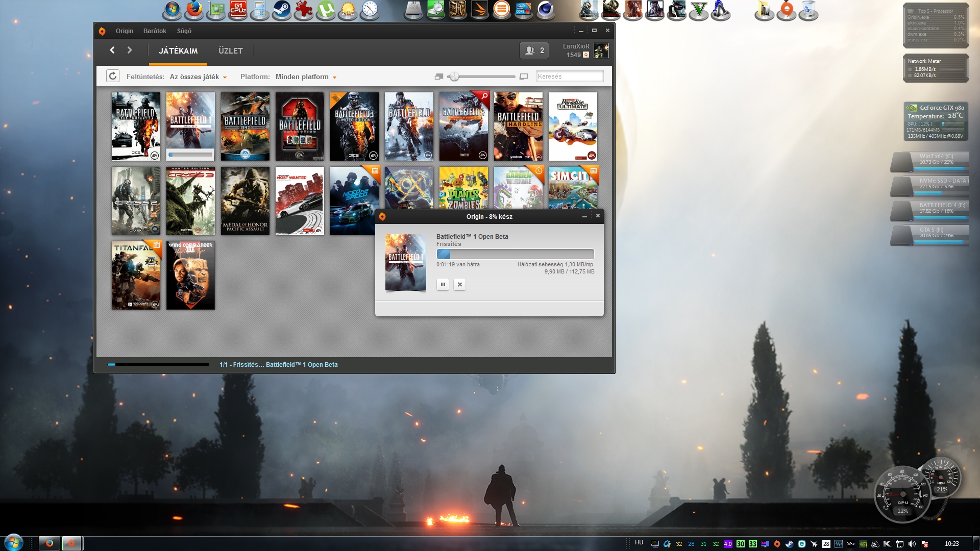Click the Keresés search field

tap(570, 77)
